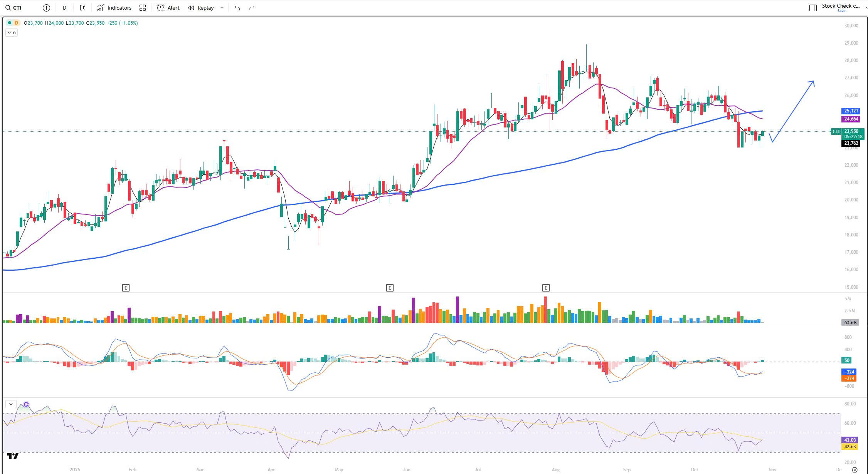
Task: Click the purple refresh icon in RSI pane
Action: (26, 404)
